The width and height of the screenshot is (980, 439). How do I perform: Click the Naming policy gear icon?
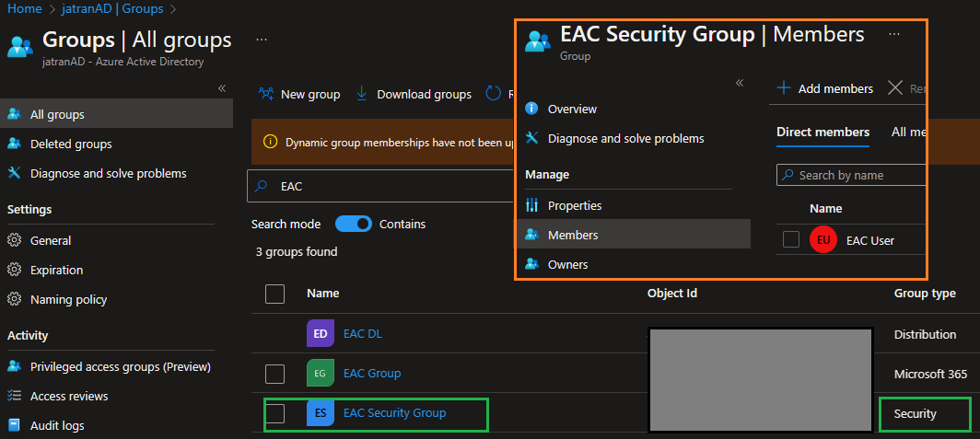coord(15,299)
